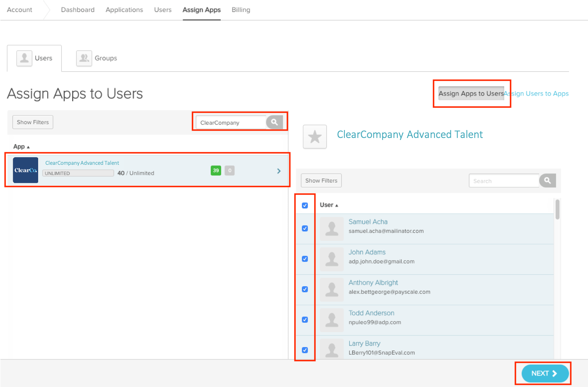This screenshot has width=588, height=387.
Task: Open the Applications tab
Action: tap(124, 10)
